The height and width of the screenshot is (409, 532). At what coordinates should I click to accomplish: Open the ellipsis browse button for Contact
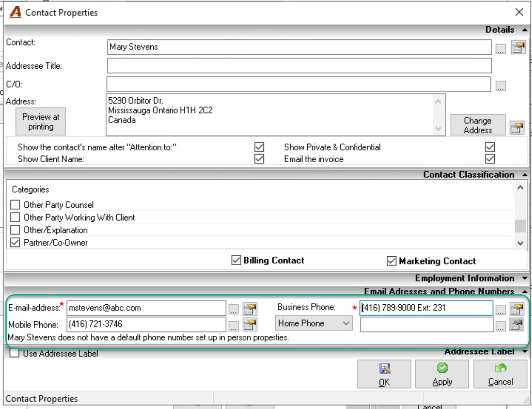501,49
